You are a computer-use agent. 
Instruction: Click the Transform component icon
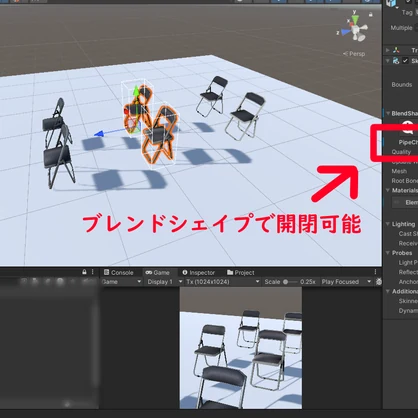coord(396,50)
